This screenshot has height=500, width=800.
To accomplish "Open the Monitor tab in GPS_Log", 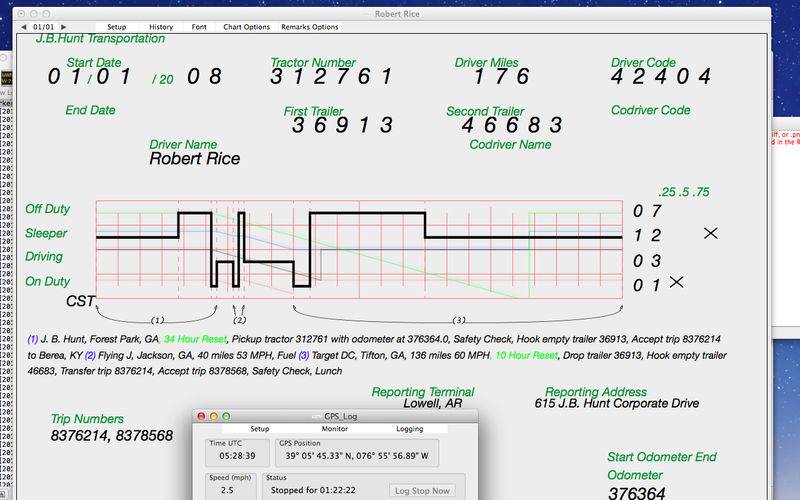I will click(335, 429).
